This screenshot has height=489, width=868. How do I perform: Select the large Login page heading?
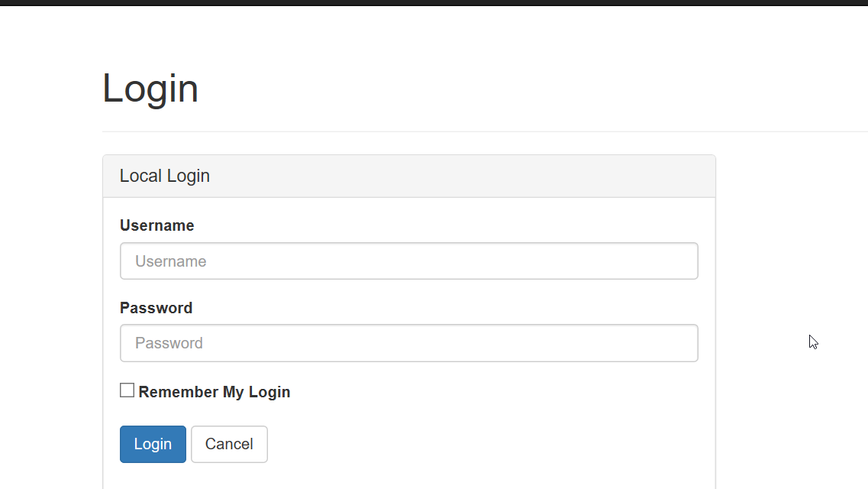(x=150, y=88)
